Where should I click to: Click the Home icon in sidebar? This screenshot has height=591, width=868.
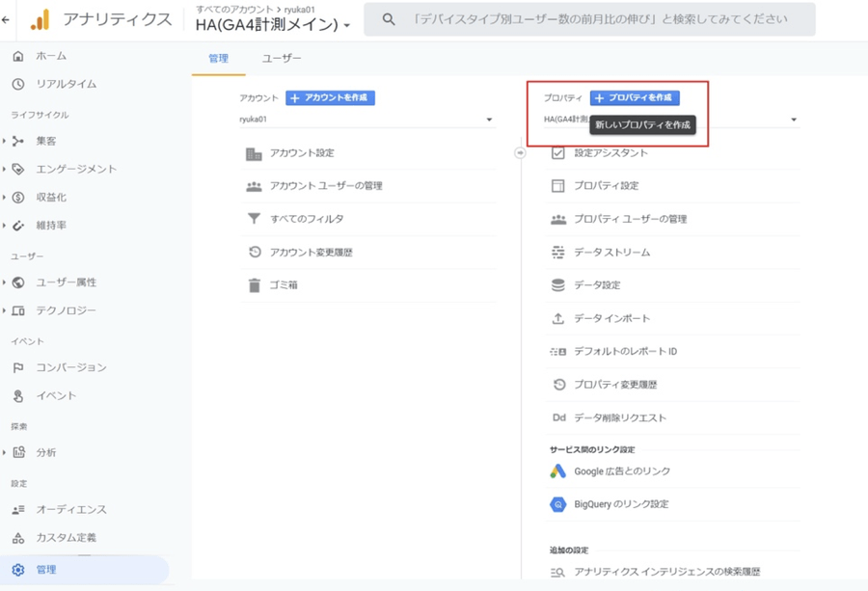(18, 56)
